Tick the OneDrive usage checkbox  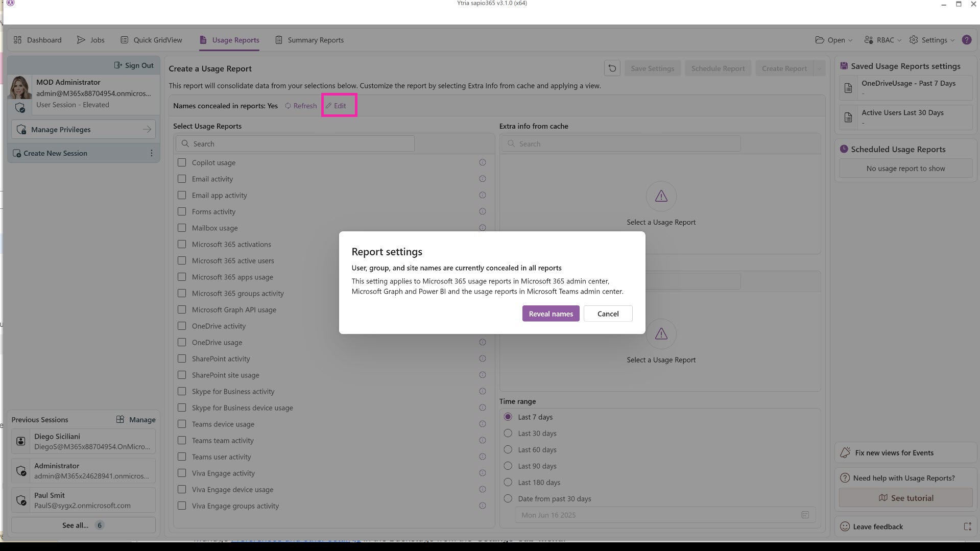point(182,342)
